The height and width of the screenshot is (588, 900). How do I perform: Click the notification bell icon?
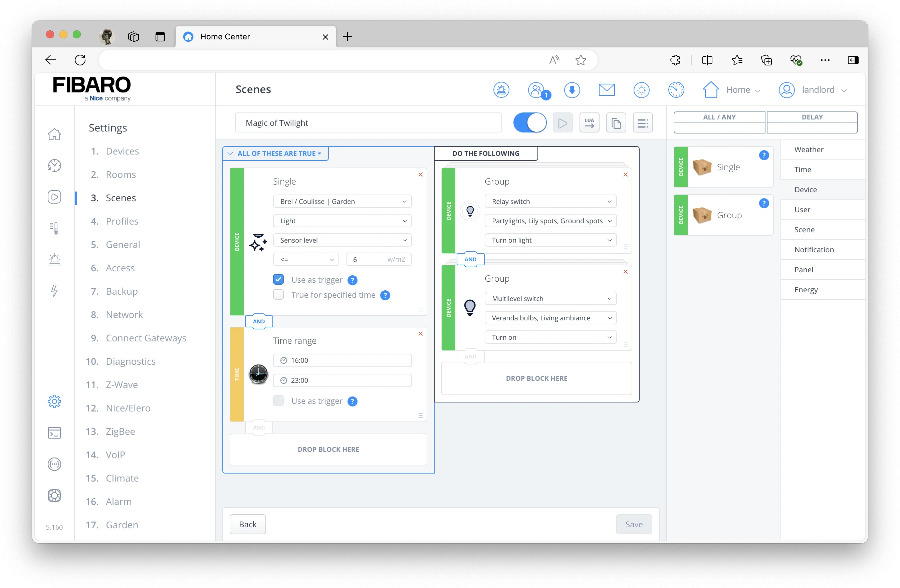[501, 90]
